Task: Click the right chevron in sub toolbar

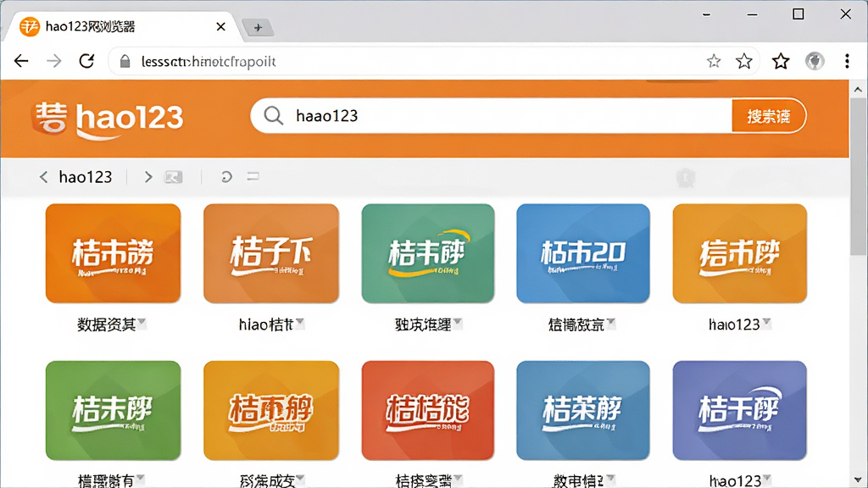Action: click(147, 176)
